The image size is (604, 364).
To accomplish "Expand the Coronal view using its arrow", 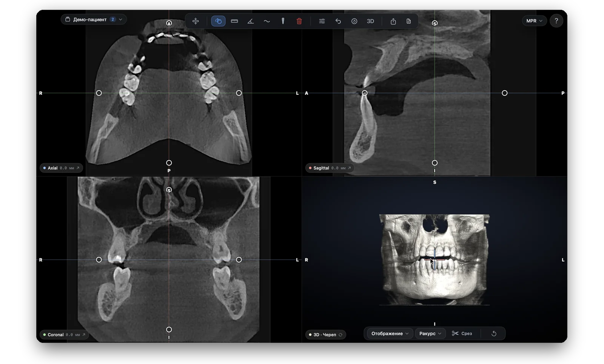I will (84, 335).
